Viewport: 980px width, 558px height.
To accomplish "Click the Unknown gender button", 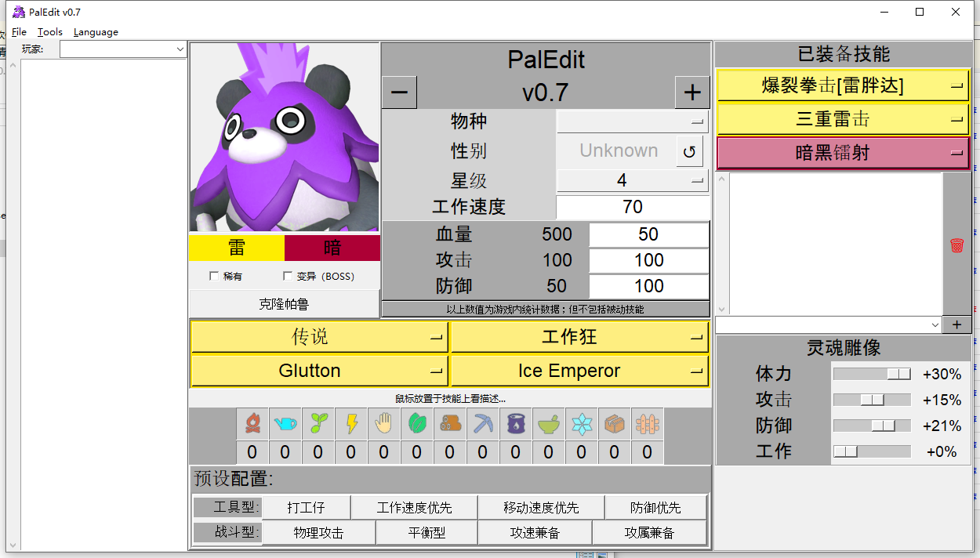I will (x=617, y=151).
